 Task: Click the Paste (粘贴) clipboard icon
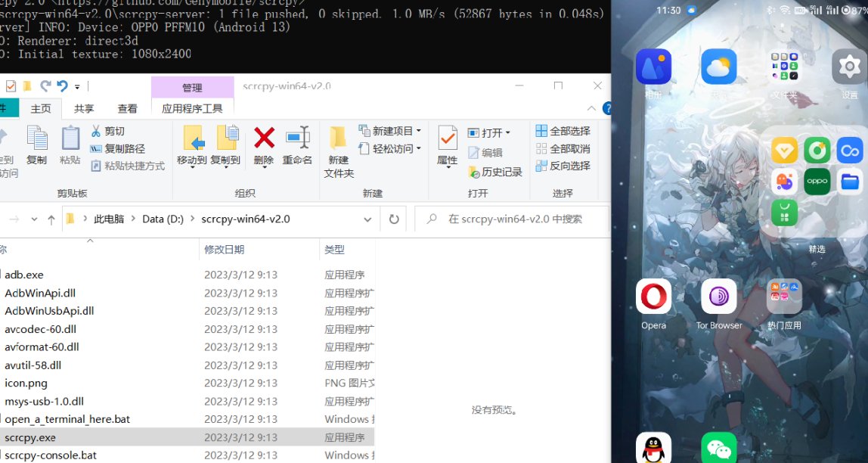coord(70,138)
